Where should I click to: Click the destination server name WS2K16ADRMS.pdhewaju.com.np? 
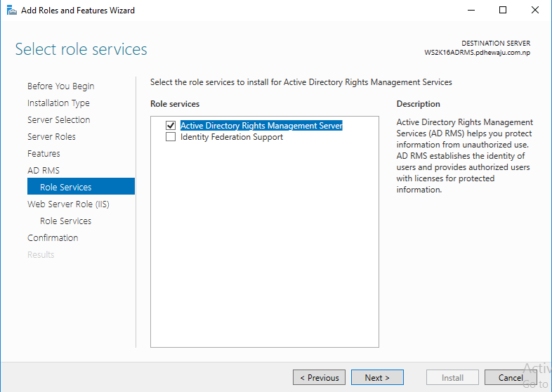click(478, 53)
